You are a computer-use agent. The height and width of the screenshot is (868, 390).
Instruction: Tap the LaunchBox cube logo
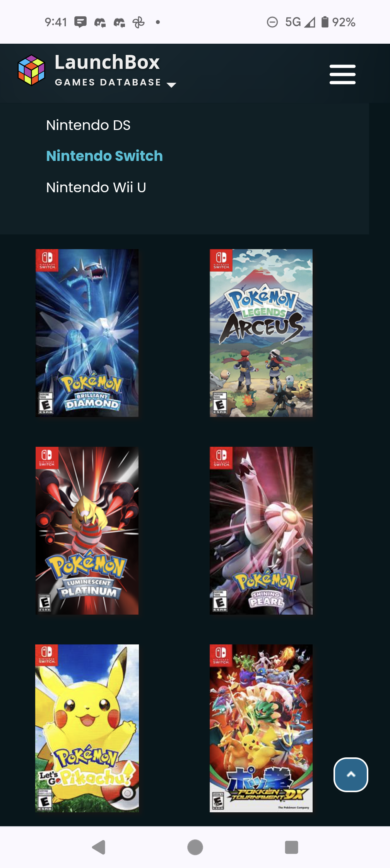(31, 70)
